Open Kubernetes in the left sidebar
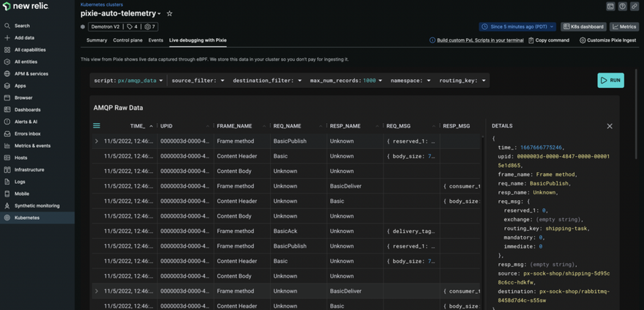Screen dimensions: 644x310 [27, 218]
